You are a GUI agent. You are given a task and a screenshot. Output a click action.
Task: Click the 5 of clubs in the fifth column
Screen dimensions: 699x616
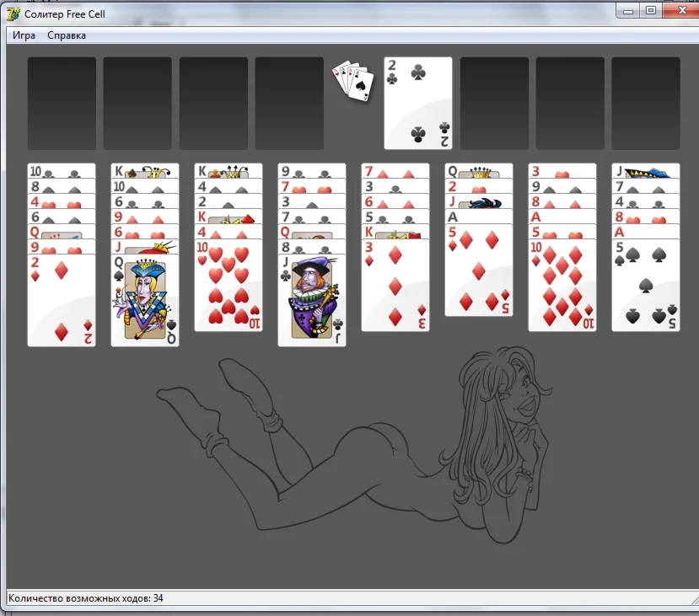click(x=395, y=217)
